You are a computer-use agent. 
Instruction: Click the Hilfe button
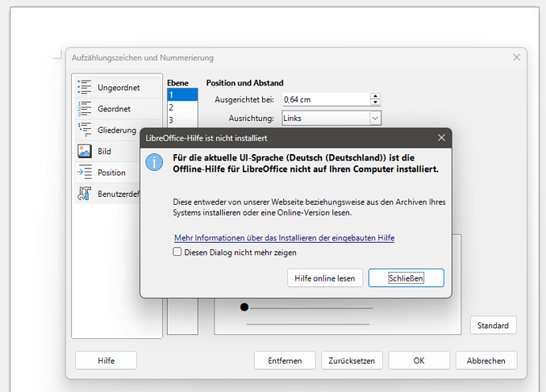coord(106,360)
